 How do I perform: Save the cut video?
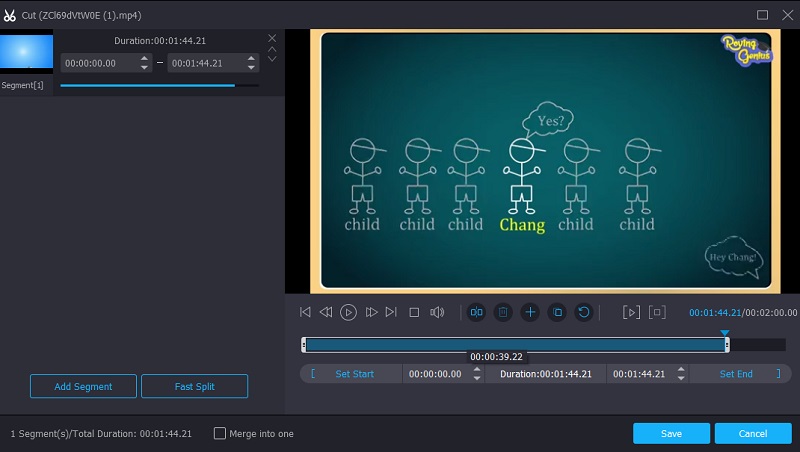tap(671, 433)
